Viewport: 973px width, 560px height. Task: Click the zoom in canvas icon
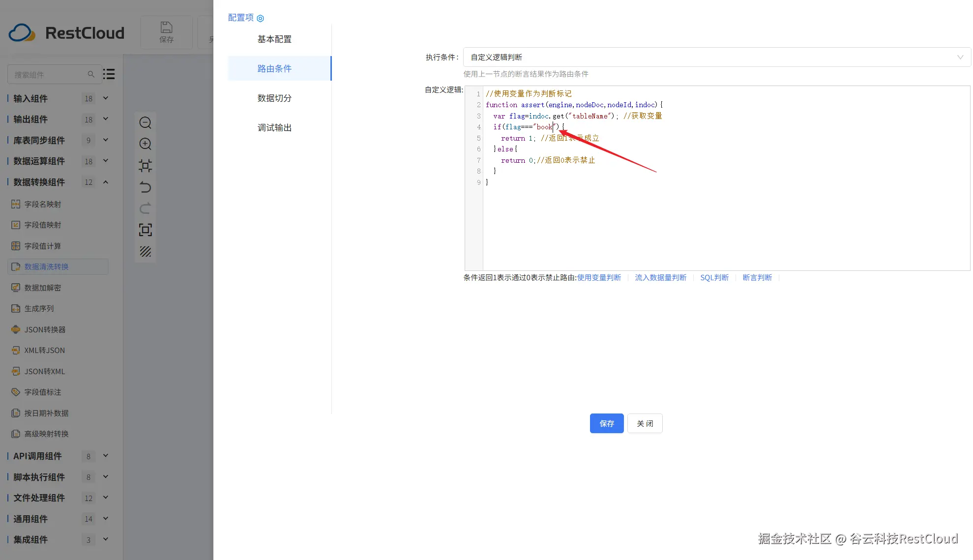(x=145, y=144)
